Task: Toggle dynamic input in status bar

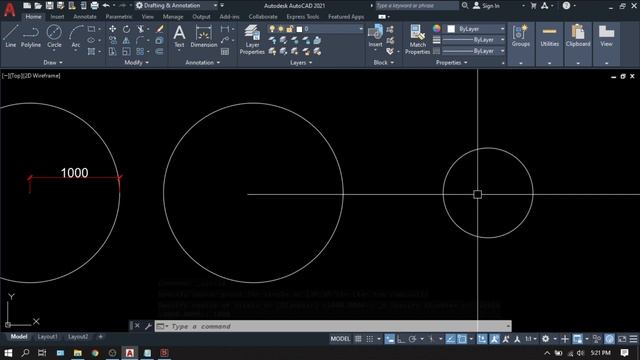Action: 390,339
